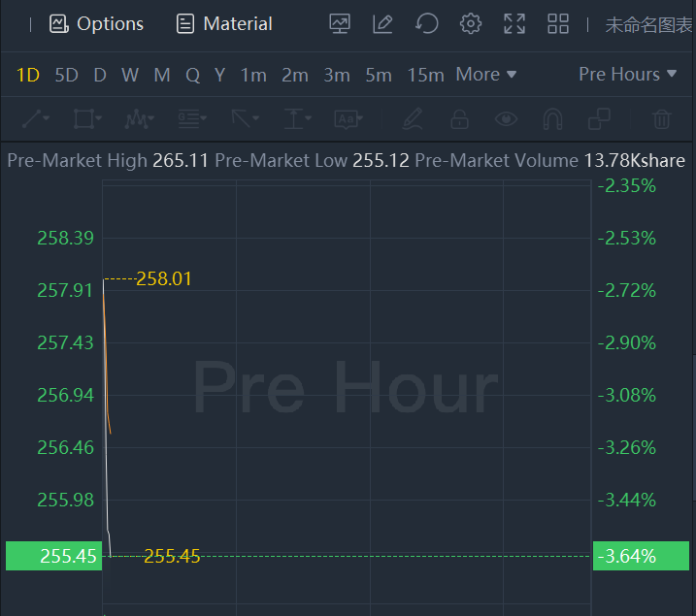Open the Options tab
This screenshot has width=696, height=616.
click(97, 24)
